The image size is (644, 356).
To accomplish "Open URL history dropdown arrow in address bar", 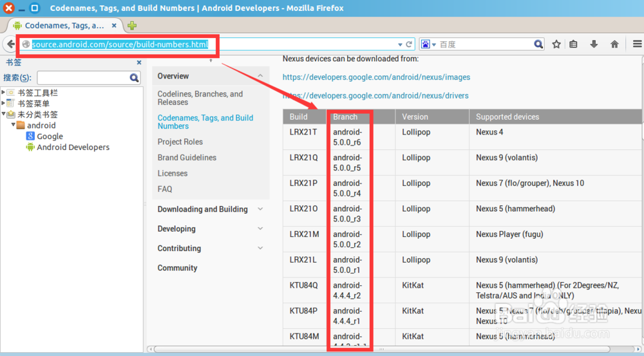I will point(400,44).
